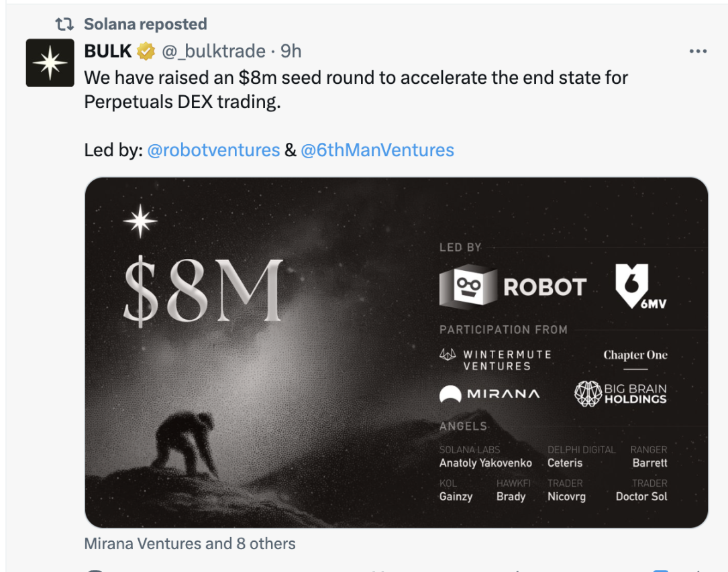Click the BULK display name
This screenshot has width=728, height=572.
(108, 51)
